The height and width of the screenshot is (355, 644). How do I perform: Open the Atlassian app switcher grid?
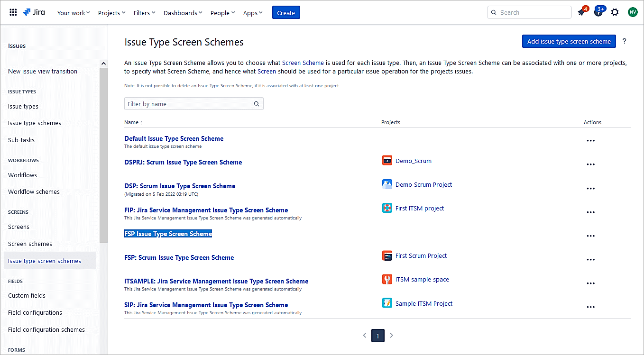click(x=13, y=12)
